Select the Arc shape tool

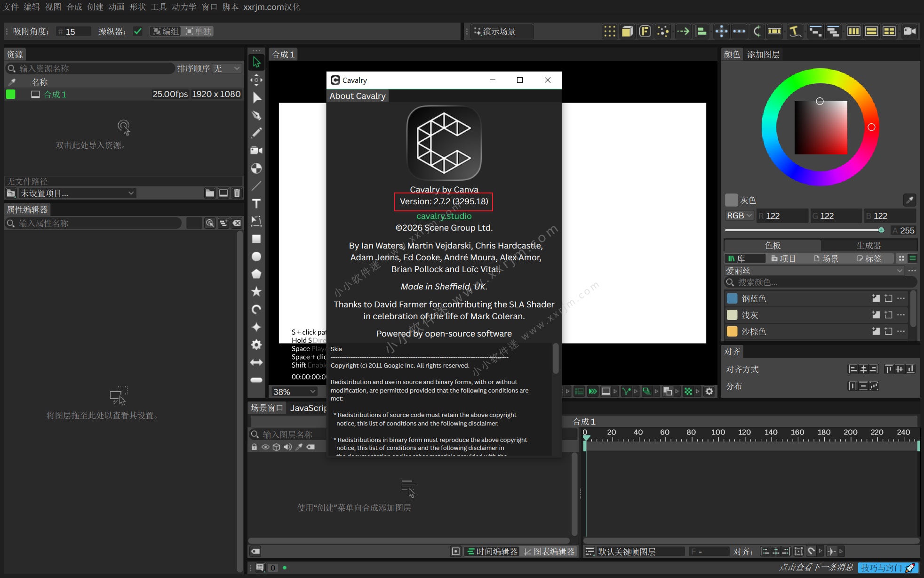tap(256, 309)
